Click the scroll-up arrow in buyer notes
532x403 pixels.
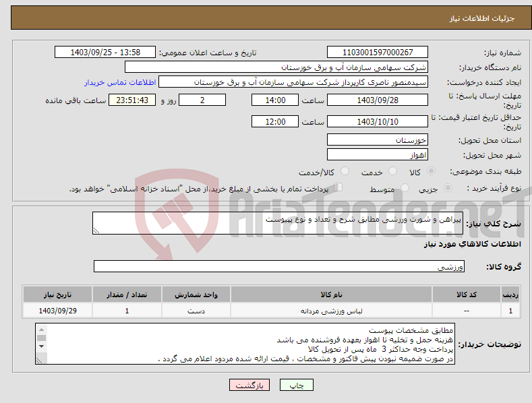[41, 330]
